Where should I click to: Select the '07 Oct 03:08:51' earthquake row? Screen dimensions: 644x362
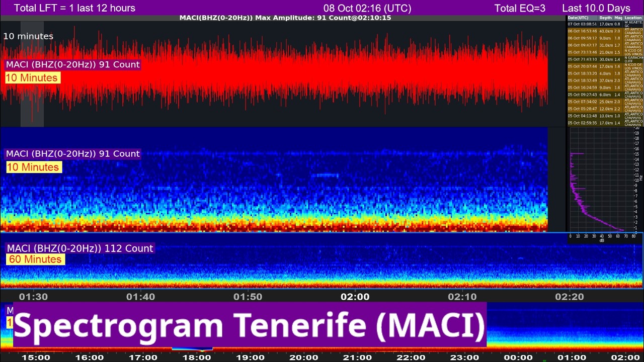(x=605, y=24)
